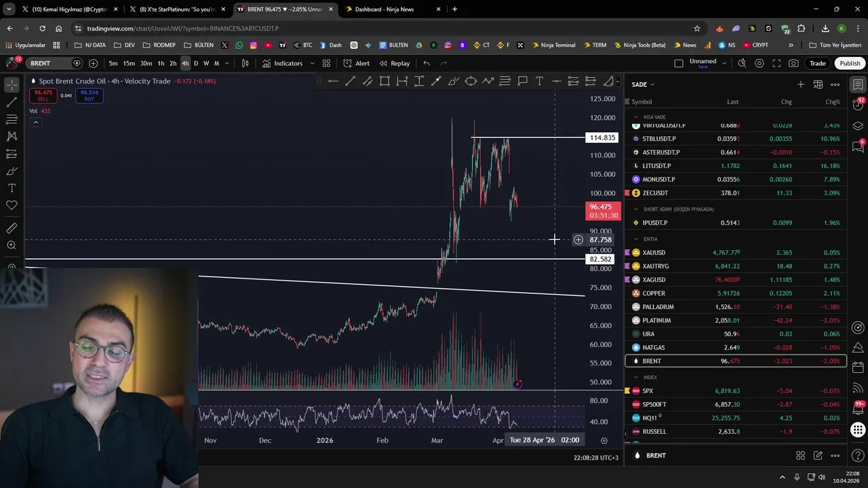Select callout tool in favorites toolbar

click(x=522, y=81)
